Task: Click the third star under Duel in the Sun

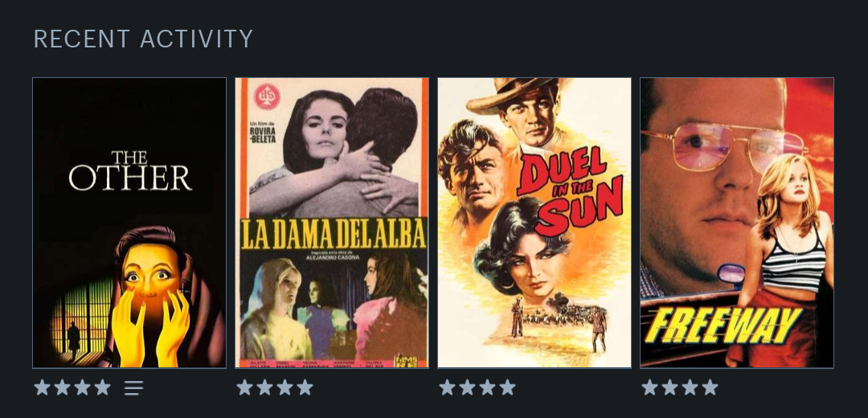Action: pos(488,387)
